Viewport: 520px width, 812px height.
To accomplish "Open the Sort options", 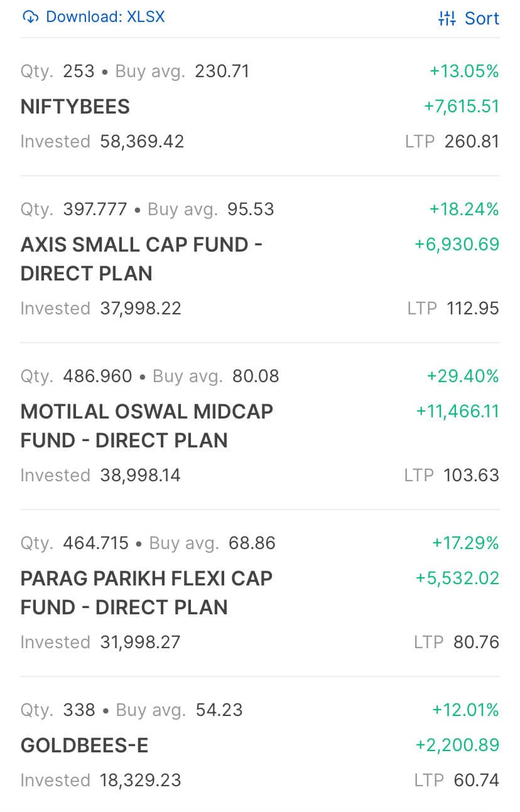I will click(481, 18).
